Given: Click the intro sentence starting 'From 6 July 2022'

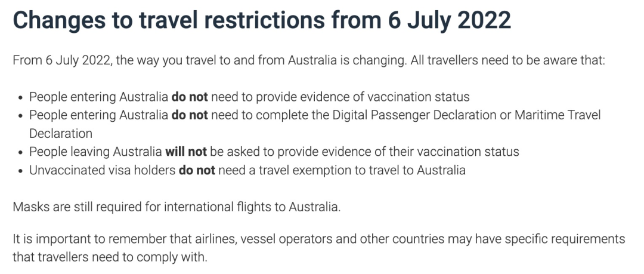Looking at the screenshot, I should [309, 60].
